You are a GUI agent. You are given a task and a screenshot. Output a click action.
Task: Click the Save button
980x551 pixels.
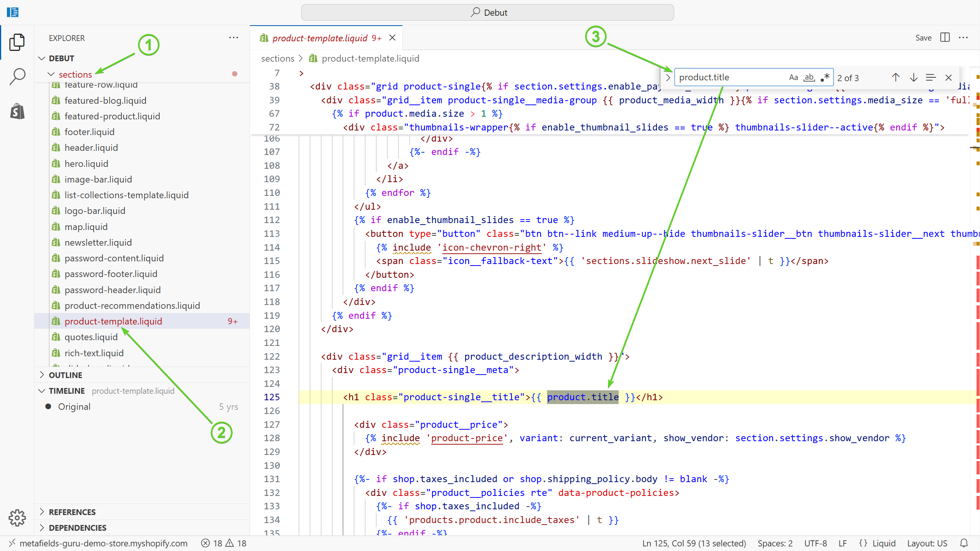tap(923, 37)
